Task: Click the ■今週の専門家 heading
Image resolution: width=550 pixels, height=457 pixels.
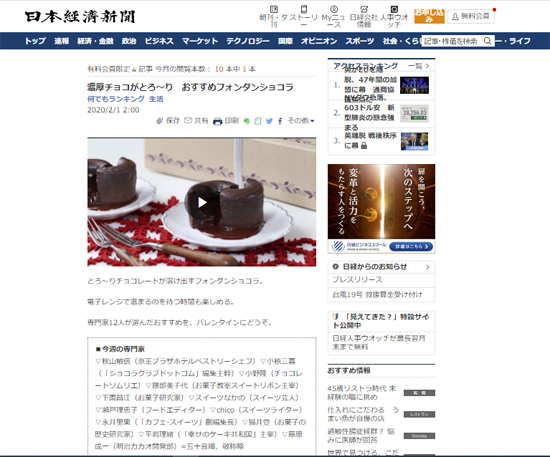Action: tap(120, 349)
